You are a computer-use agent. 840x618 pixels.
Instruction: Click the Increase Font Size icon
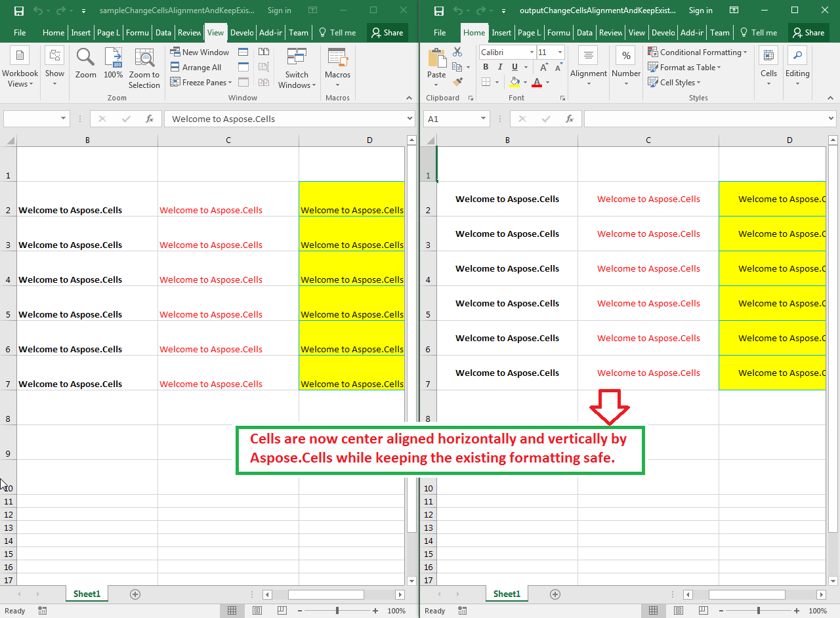coord(544,68)
